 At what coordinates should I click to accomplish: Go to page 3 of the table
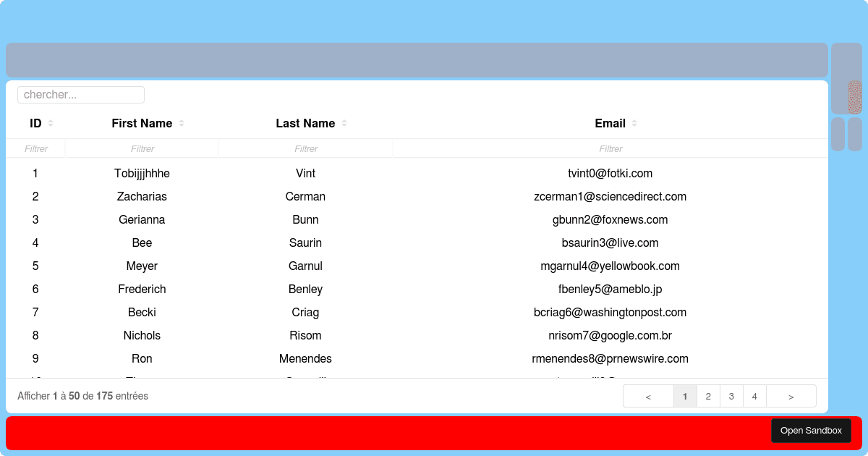pyautogui.click(x=731, y=396)
